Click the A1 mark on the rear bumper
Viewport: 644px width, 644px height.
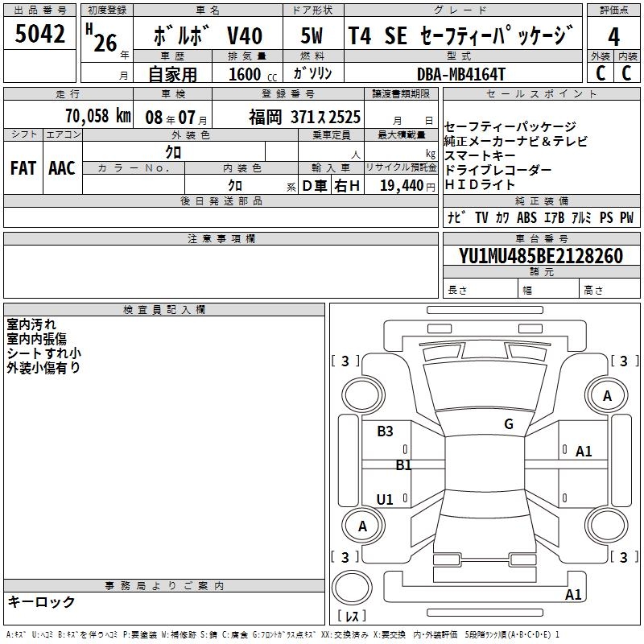coord(573,595)
